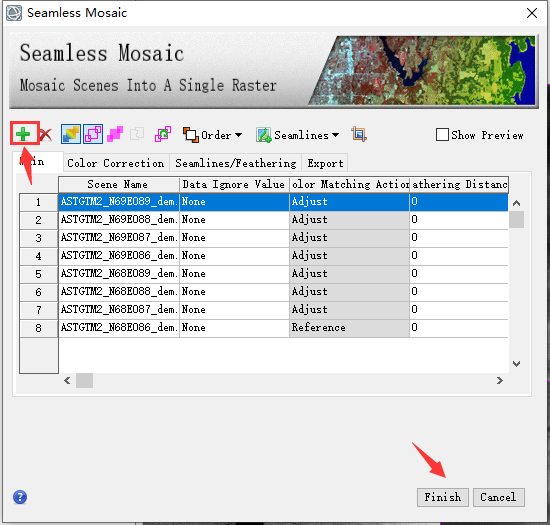Open the blue help question mark icon

point(20,497)
